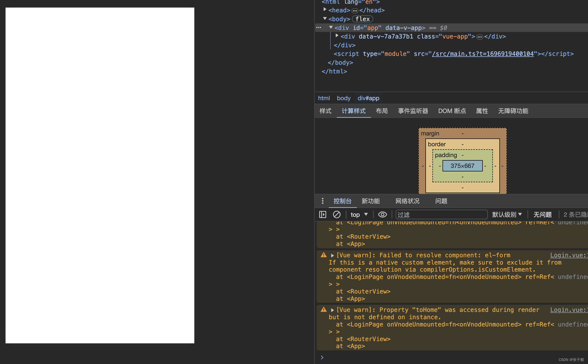Click the 375×667 content box
This screenshot has height=364, width=588.
(x=462, y=166)
